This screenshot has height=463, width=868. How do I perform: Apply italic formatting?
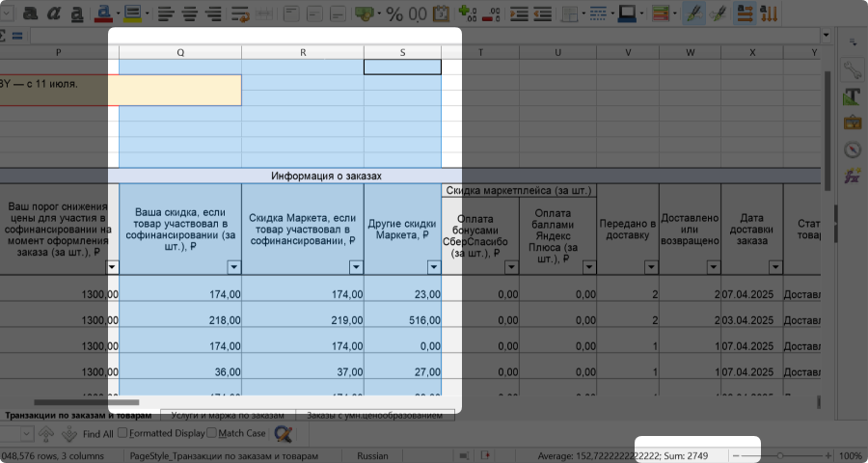(54, 14)
